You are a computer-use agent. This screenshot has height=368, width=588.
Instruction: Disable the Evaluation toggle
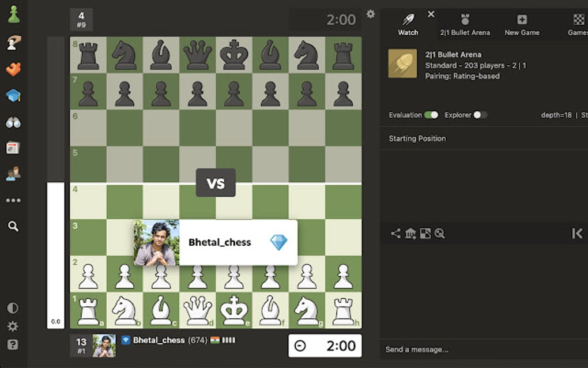point(431,115)
